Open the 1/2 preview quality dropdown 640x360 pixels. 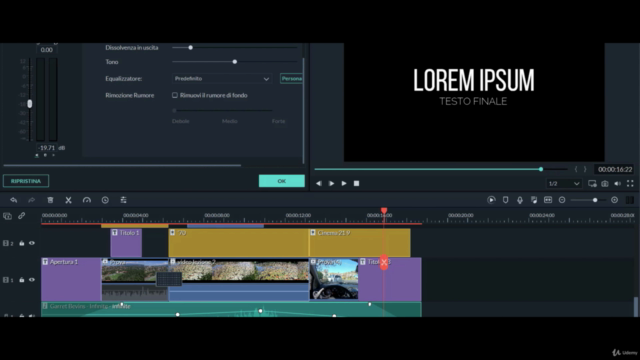click(x=563, y=184)
